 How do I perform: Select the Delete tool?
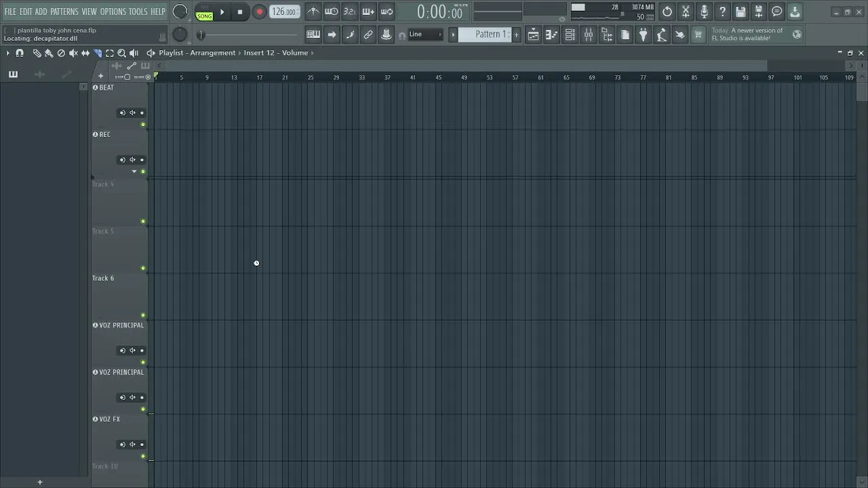(x=61, y=53)
